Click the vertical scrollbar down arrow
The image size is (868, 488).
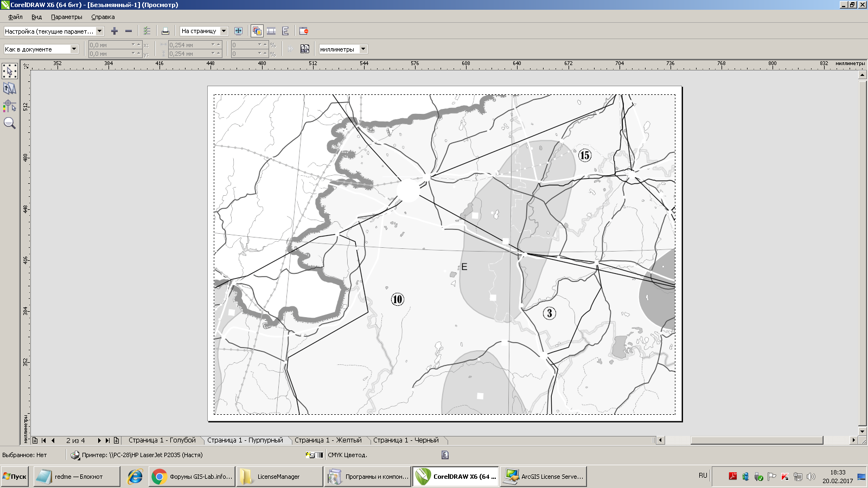pyautogui.click(x=862, y=431)
